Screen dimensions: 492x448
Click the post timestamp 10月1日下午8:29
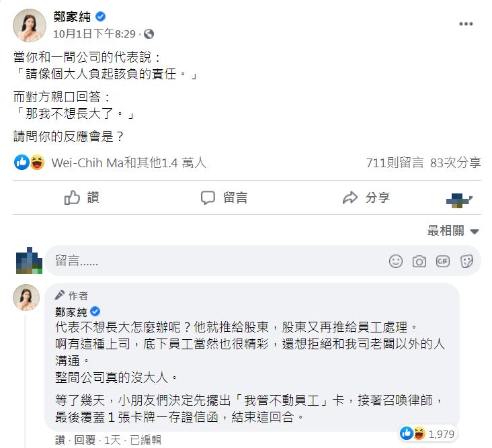pyautogui.click(x=94, y=34)
